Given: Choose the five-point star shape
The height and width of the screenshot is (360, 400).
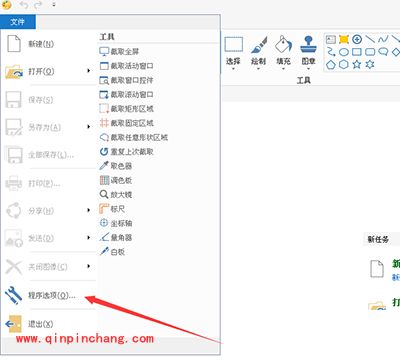Looking at the screenshot, I should pyautogui.click(x=357, y=64).
